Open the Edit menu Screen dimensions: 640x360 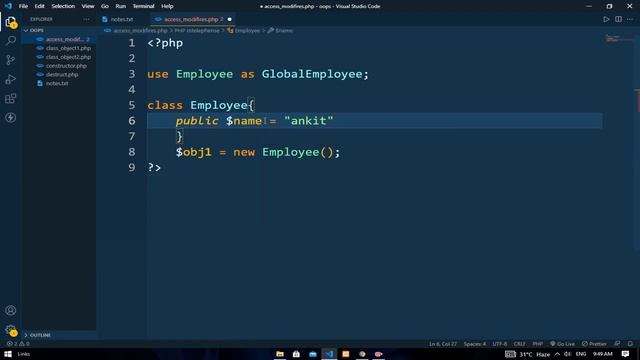click(x=39, y=6)
